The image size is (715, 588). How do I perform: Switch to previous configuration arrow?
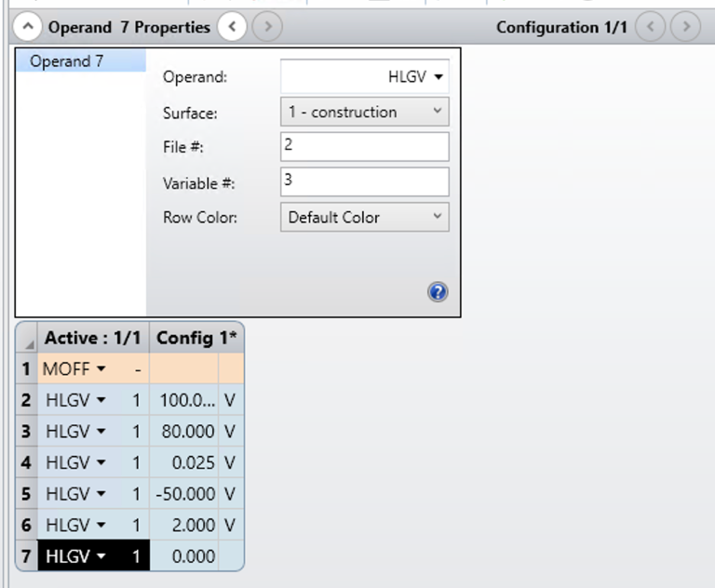pyautogui.click(x=650, y=27)
